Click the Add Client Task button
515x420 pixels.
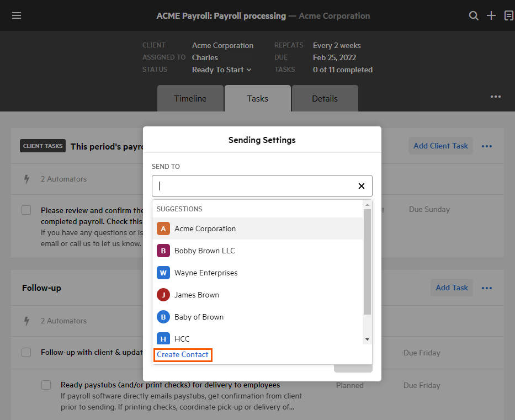tap(440, 146)
